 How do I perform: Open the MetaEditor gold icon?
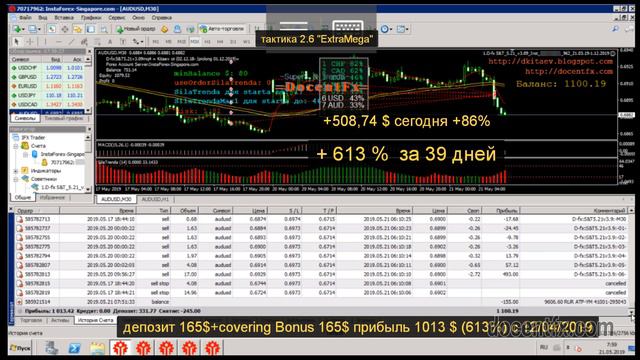click(x=164, y=29)
